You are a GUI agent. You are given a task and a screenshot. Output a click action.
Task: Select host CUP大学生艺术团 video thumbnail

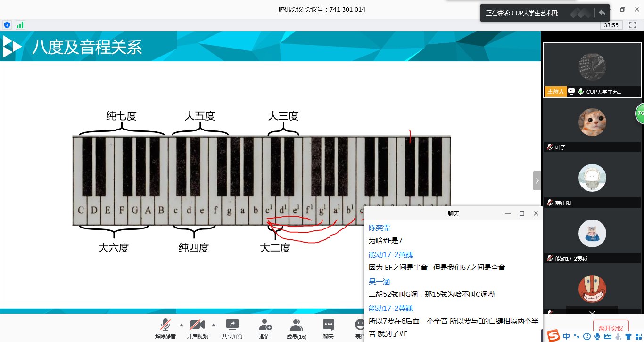click(x=592, y=66)
